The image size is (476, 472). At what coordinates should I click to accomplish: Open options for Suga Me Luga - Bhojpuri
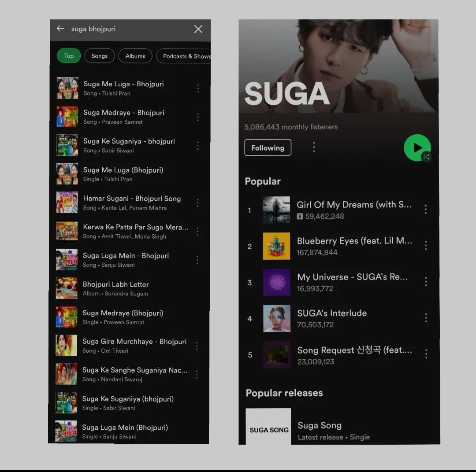click(x=198, y=88)
